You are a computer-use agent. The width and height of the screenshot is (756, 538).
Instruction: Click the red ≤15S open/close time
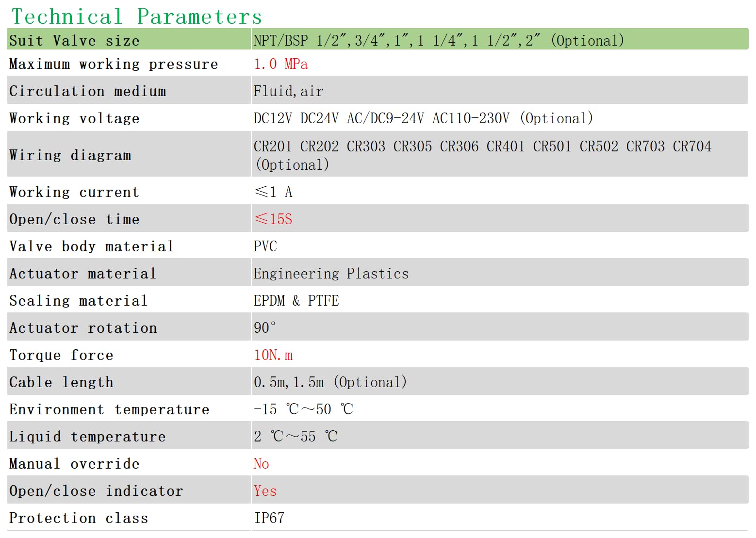pyautogui.click(x=273, y=219)
